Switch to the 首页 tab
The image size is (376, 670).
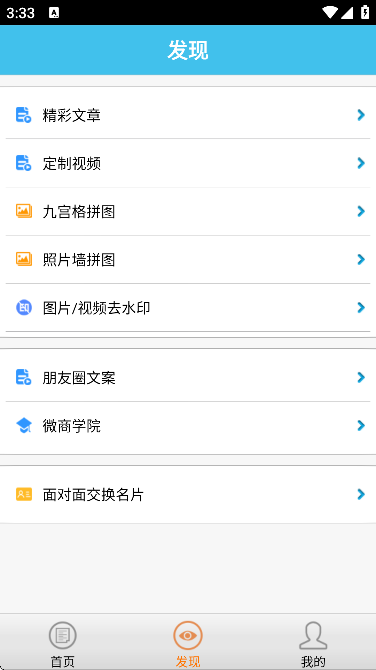[63, 644]
